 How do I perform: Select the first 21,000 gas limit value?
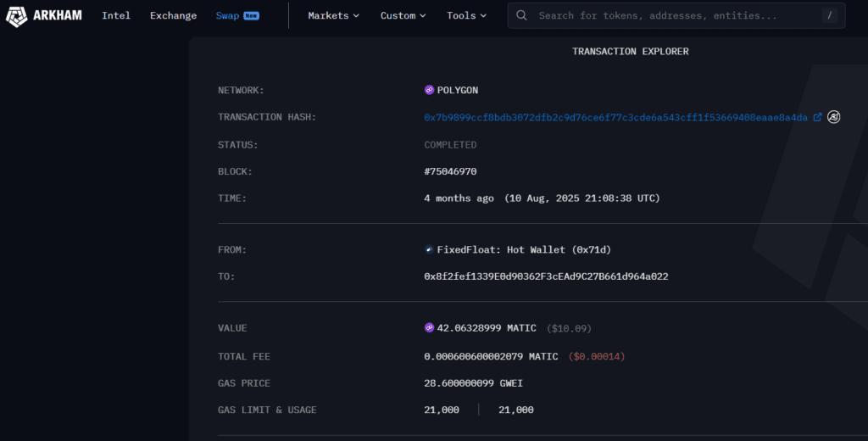click(441, 410)
